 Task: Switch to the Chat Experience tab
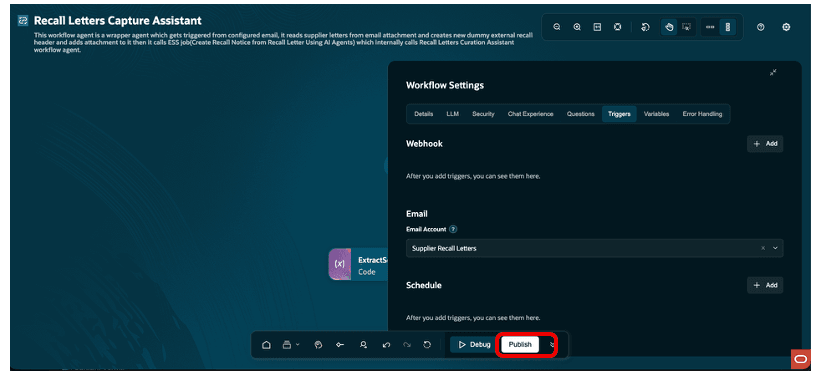pos(530,114)
